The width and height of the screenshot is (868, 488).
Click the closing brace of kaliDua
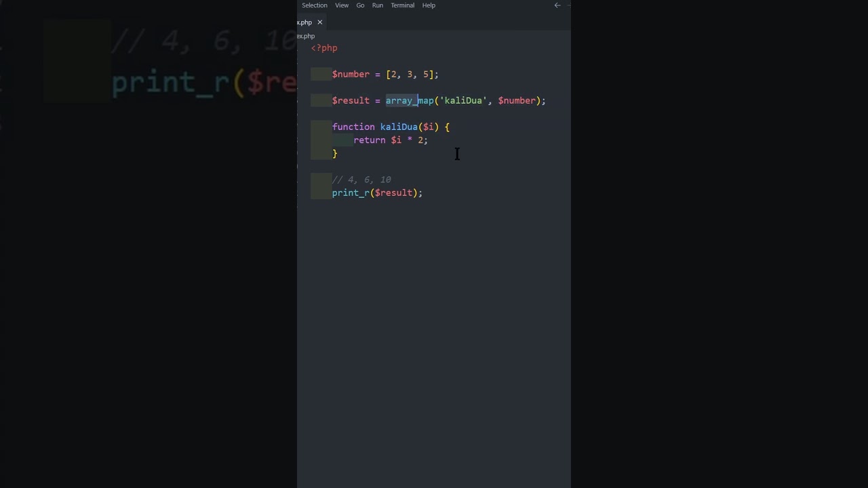pyautogui.click(x=335, y=154)
